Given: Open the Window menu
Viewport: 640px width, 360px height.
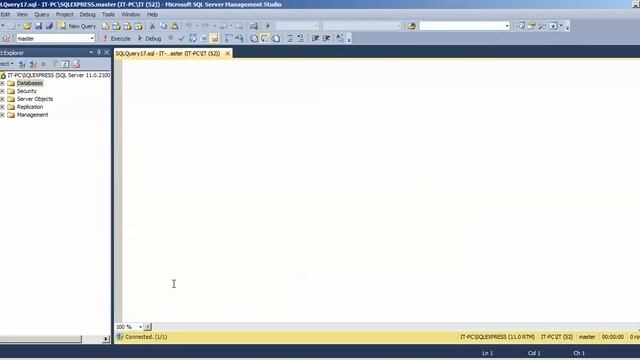Looking at the screenshot, I should pyautogui.click(x=131, y=14).
